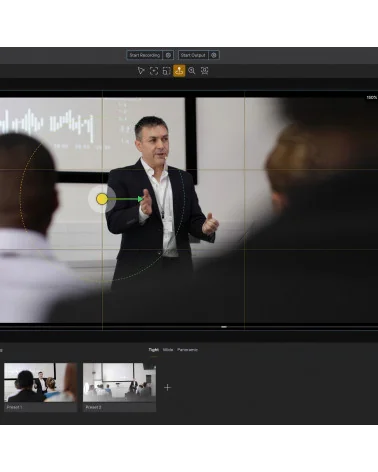This screenshot has height=472, width=378.
Task: Select the center-focus frame tool
Action: click(154, 71)
